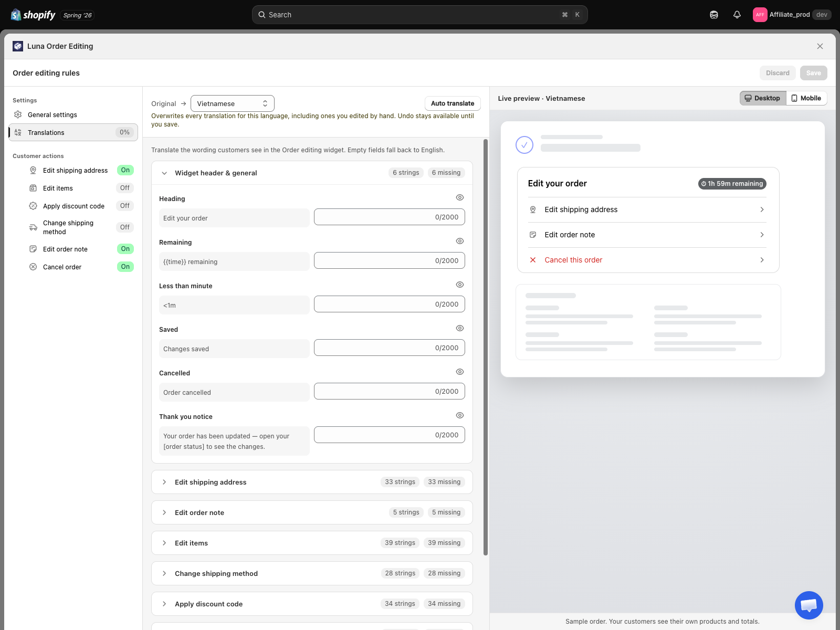This screenshot has width=840, height=630.
Task: Click the Cancel order circle-x icon
Action: click(x=33, y=267)
